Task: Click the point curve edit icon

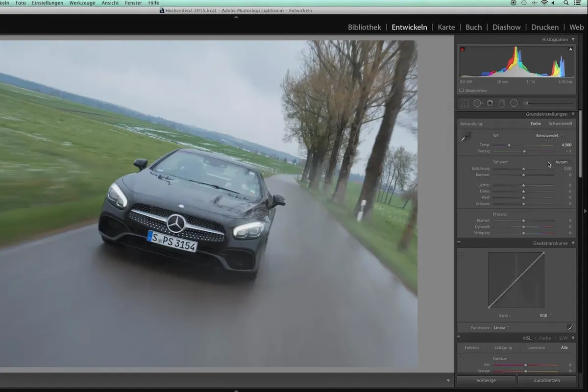Action: click(570, 327)
